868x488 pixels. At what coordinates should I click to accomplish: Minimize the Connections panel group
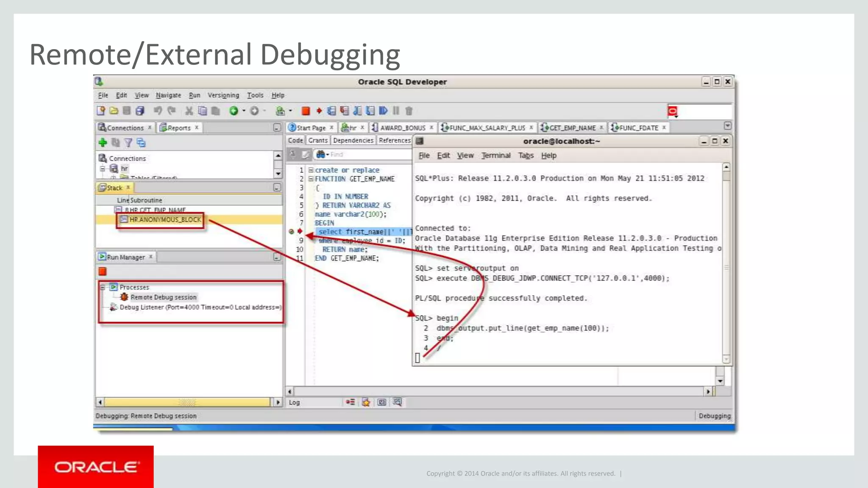277,128
